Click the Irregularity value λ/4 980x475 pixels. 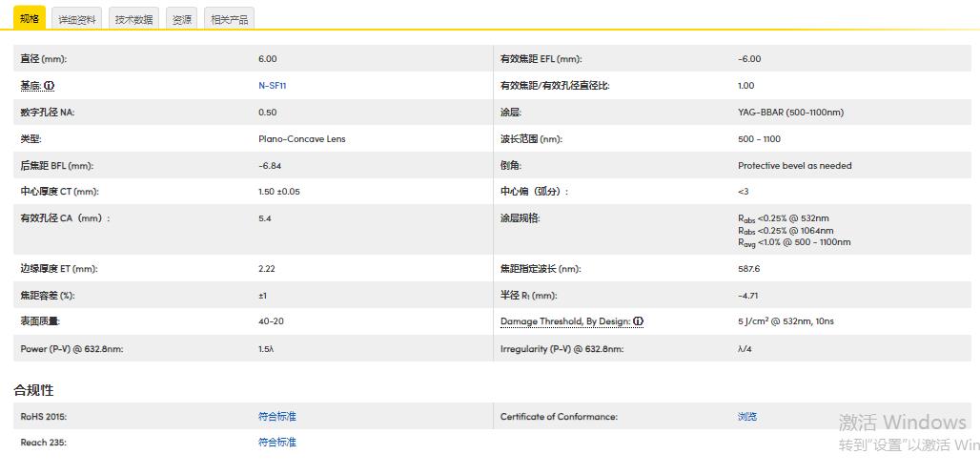click(745, 349)
